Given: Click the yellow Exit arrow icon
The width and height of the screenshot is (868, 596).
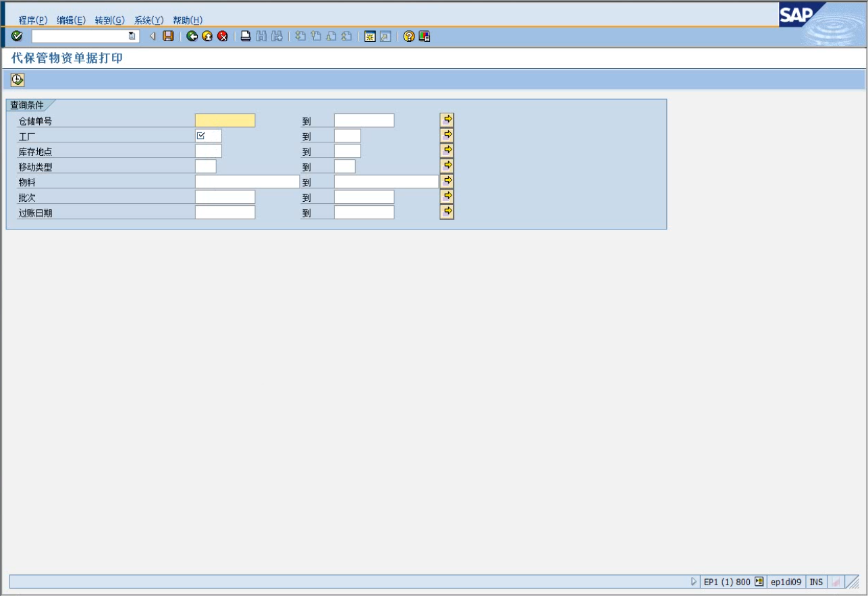Looking at the screenshot, I should 207,36.
